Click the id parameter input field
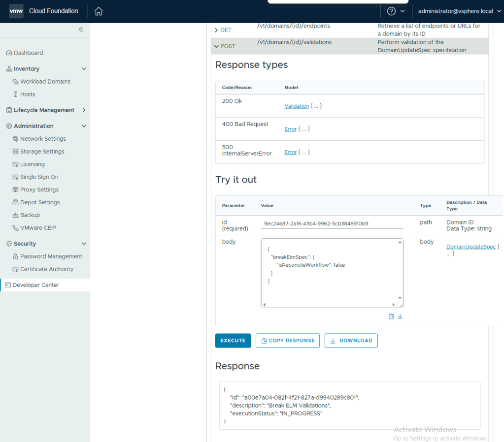504x442 pixels. click(x=332, y=224)
